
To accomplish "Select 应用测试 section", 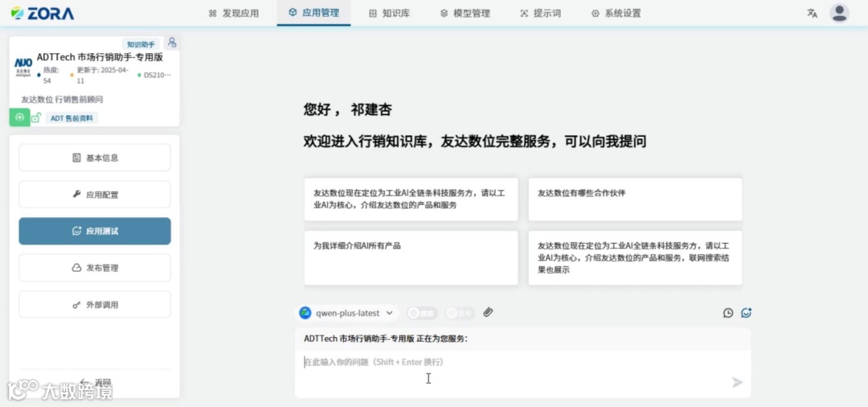I will (x=95, y=231).
